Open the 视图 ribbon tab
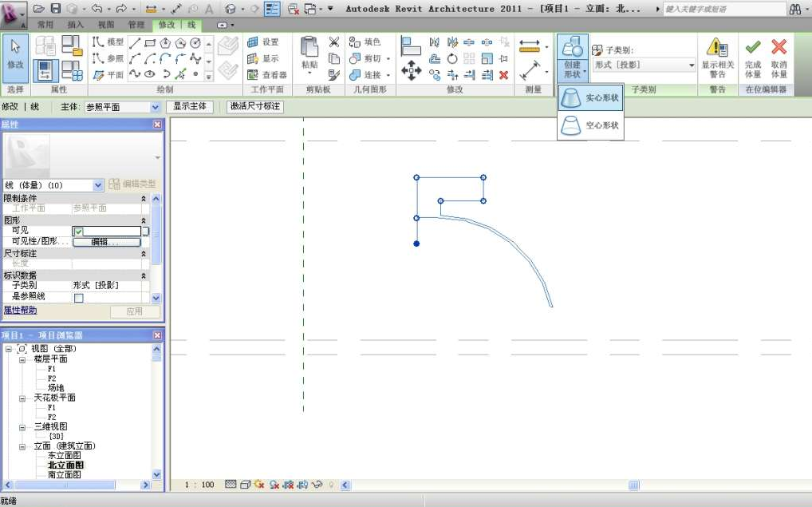The width and height of the screenshot is (812, 507). (x=106, y=25)
